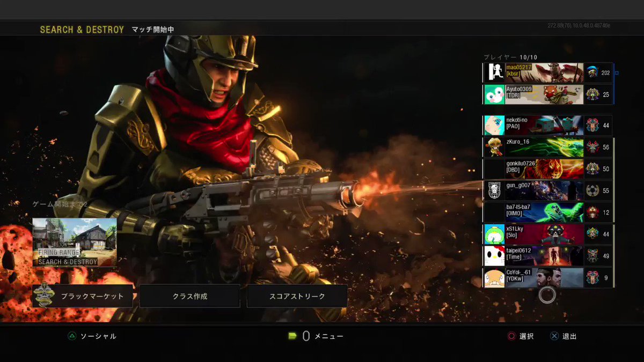Click the circle 選択 button icon
This screenshot has width=644, height=362.
[511, 336]
